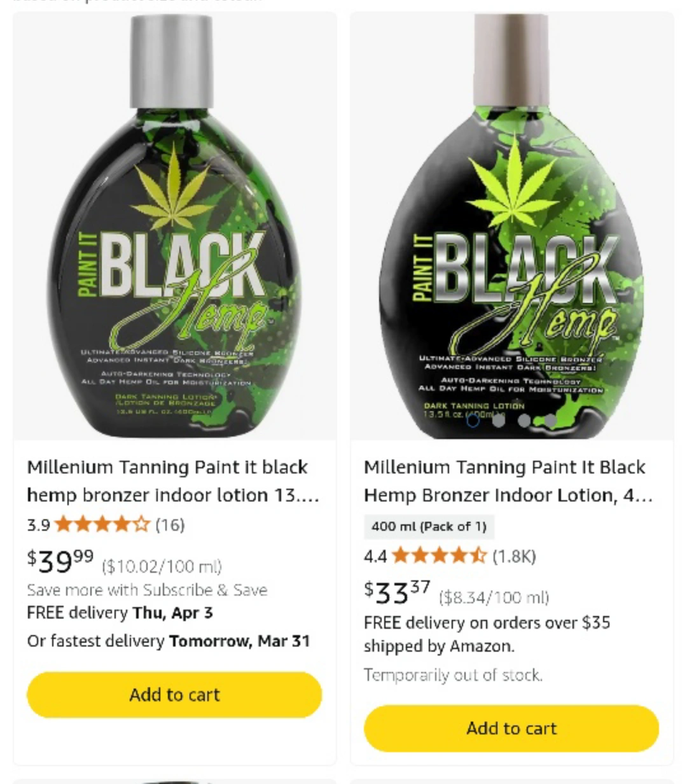Add the $33.37 tanning lotion to cart

[x=511, y=728]
